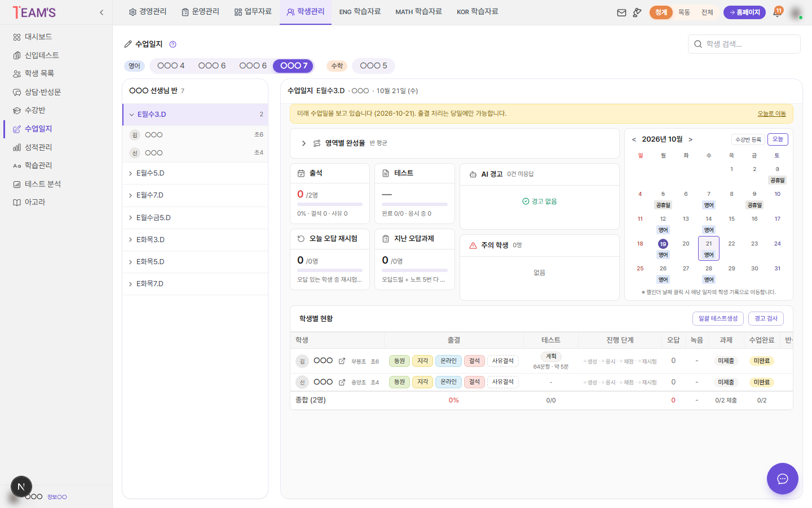Screen dimensions: 812x508
Task: Switch campus toggle to 목동
Action: (684, 12)
